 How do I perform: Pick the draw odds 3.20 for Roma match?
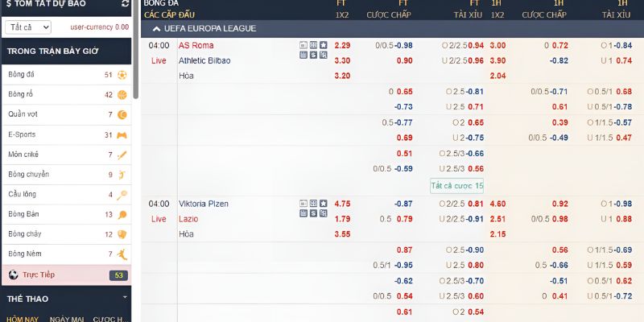342,76
